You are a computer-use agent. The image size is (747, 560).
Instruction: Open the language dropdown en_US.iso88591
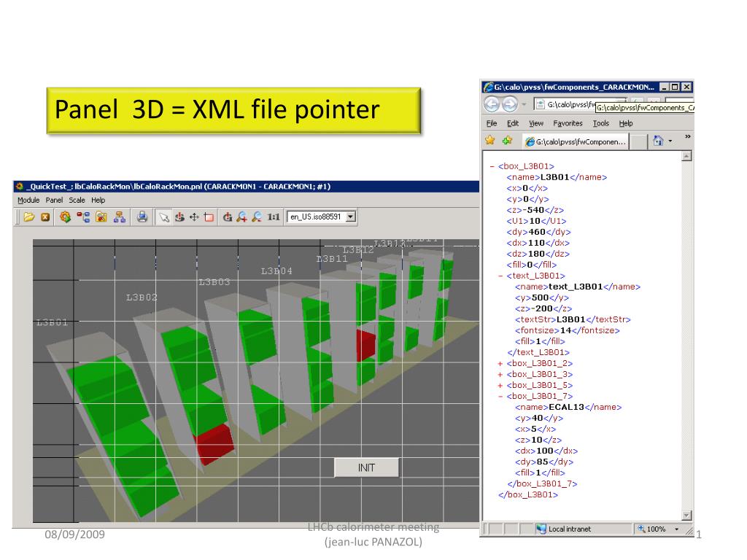[x=351, y=217]
